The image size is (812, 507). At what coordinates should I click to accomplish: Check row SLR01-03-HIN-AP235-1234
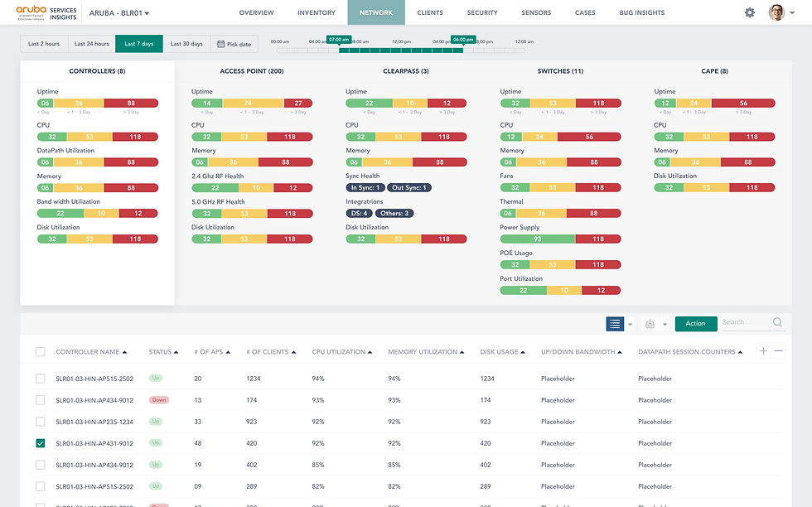coord(41,422)
